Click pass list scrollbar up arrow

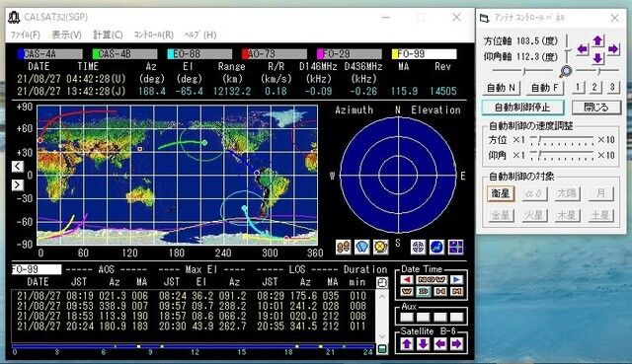382,296
